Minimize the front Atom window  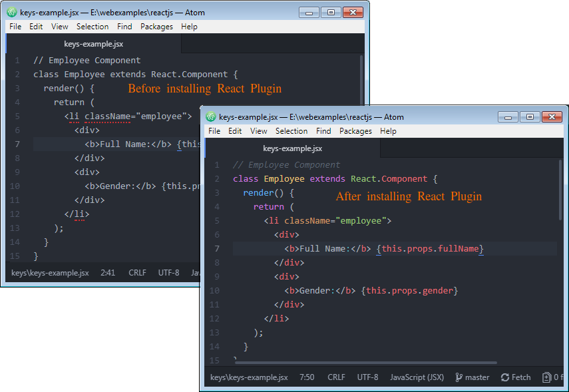508,117
